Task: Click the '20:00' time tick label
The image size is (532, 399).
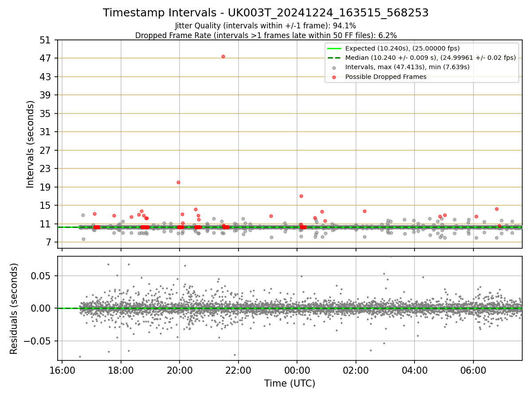Action: pos(180,370)
